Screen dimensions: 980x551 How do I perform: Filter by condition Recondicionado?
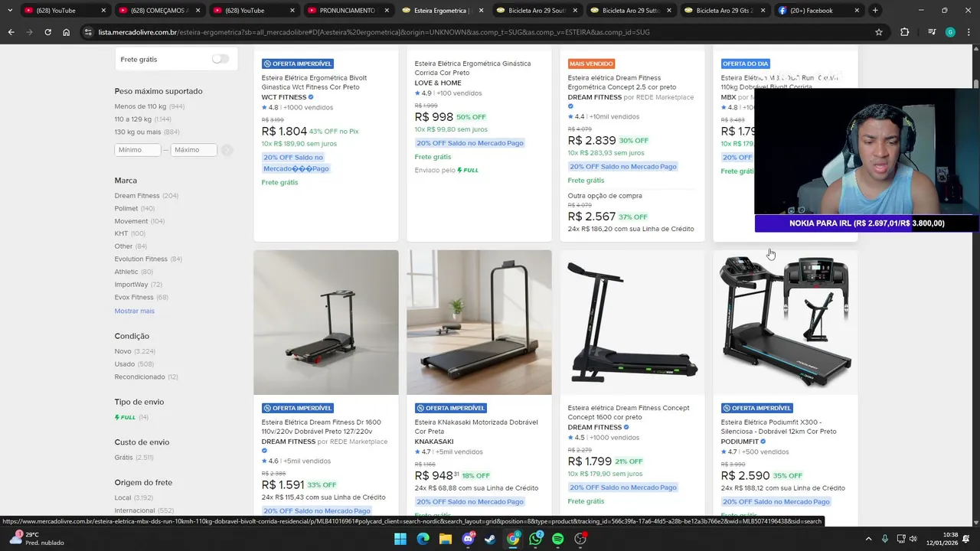(x=140, y=377)
